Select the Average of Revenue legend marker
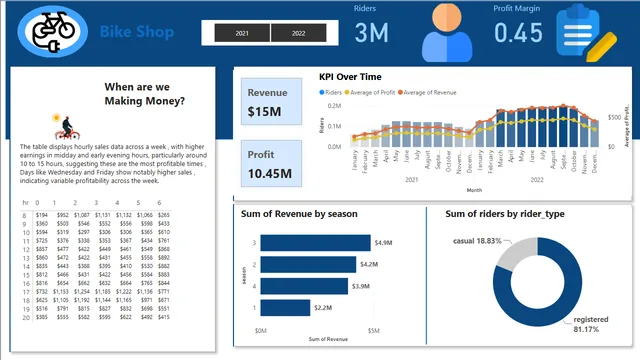 coord(400,93)
